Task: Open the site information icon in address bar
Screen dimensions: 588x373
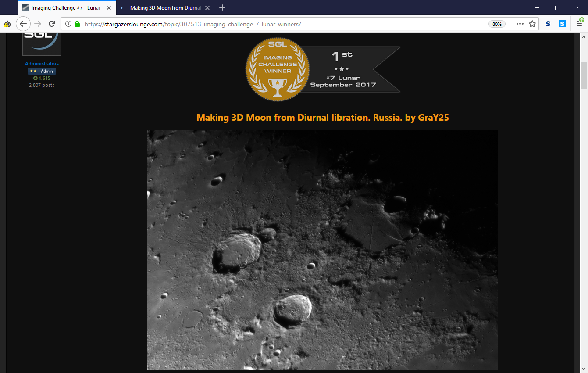Action: pyautogui.click(x=68, y=24)
